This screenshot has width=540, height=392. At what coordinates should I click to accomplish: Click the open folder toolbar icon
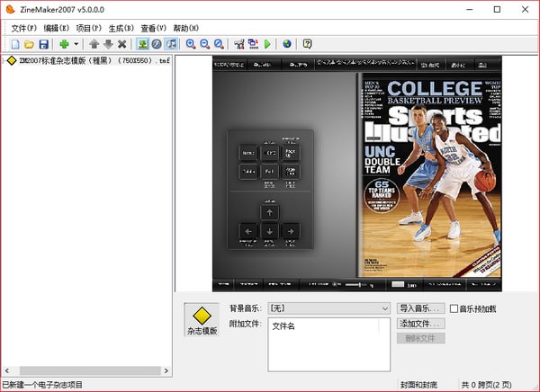click(29, 44)
